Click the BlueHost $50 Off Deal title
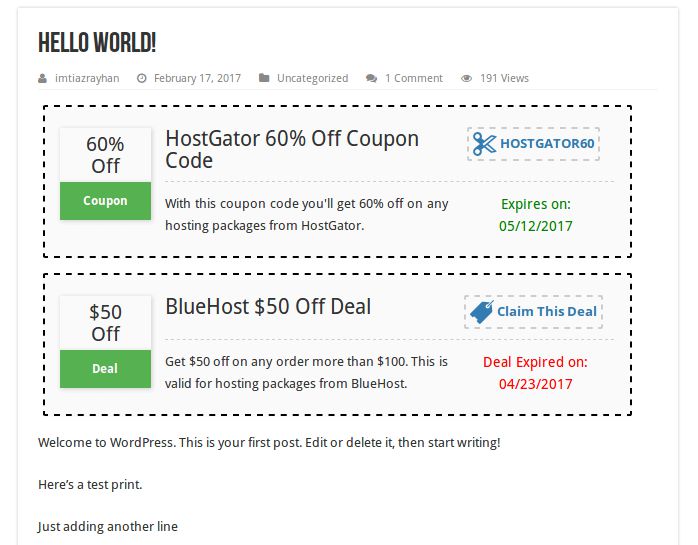The width and height of the screenshot is (698, 545). point(268,306)
